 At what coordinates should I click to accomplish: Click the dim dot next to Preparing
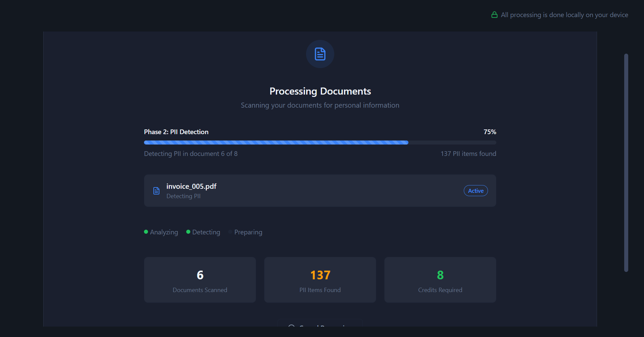(x=230, y=232)
